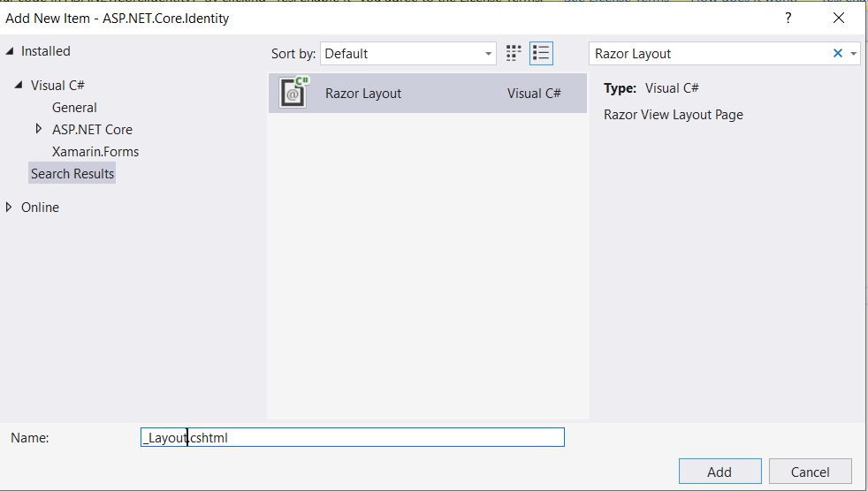Viewport: 868px width, 491px height.
Task: Open the help question mark button
Action: [788, 18]
